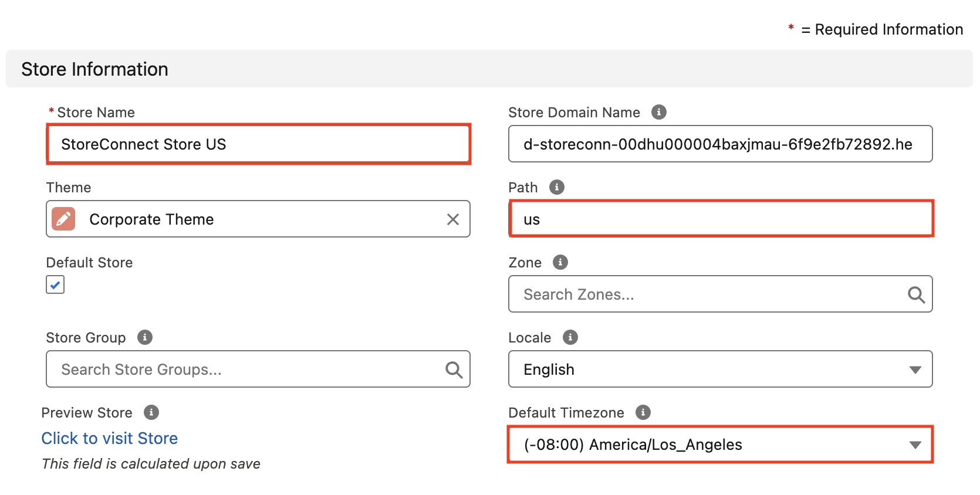980x495 pixels.
Task: Open the Store Domain Name info tooltip icon
Action: pyautogui.click(x=659, y=112)
